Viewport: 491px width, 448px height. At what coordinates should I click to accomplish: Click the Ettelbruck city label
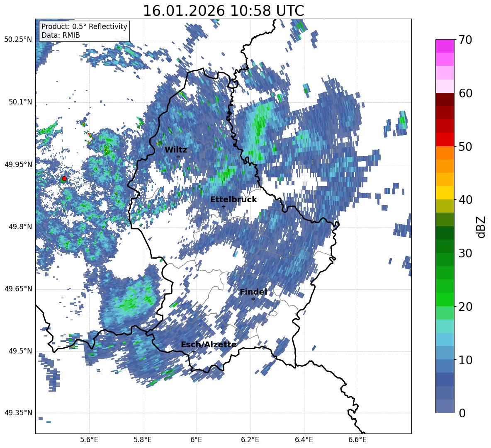233,200
